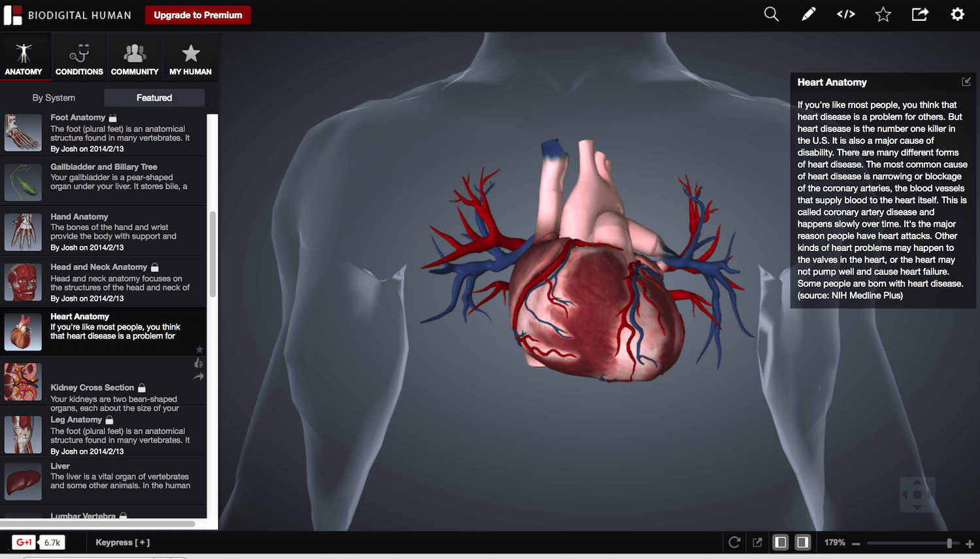Select the pencil annotate tool
Screen dimensions: 980x559
click(808, 14)
